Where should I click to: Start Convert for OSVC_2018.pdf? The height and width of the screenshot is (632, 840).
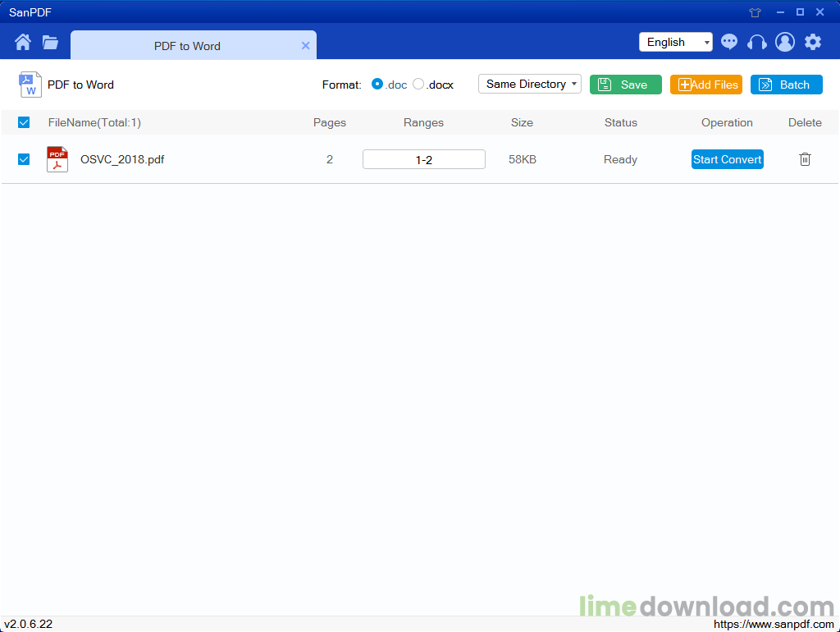click(727, 159)
